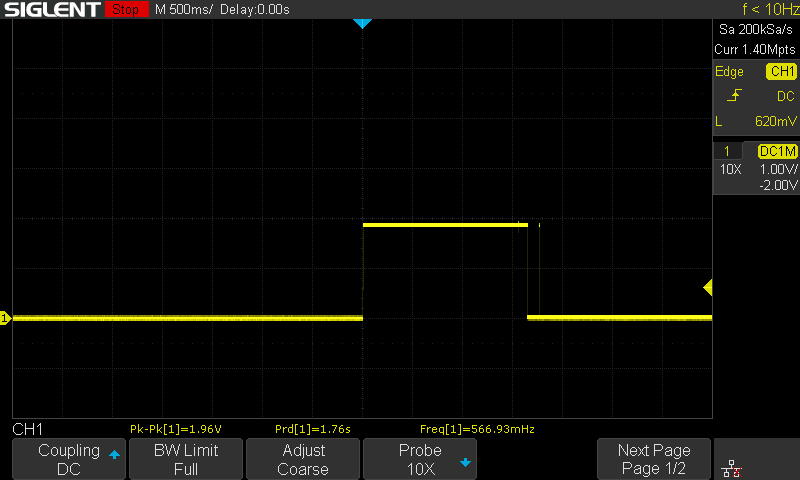Image resolution: width=800 pixels, height=480 pixels.
Task: Select the blue trigger position marker
Action: click(x=362, y=23)
